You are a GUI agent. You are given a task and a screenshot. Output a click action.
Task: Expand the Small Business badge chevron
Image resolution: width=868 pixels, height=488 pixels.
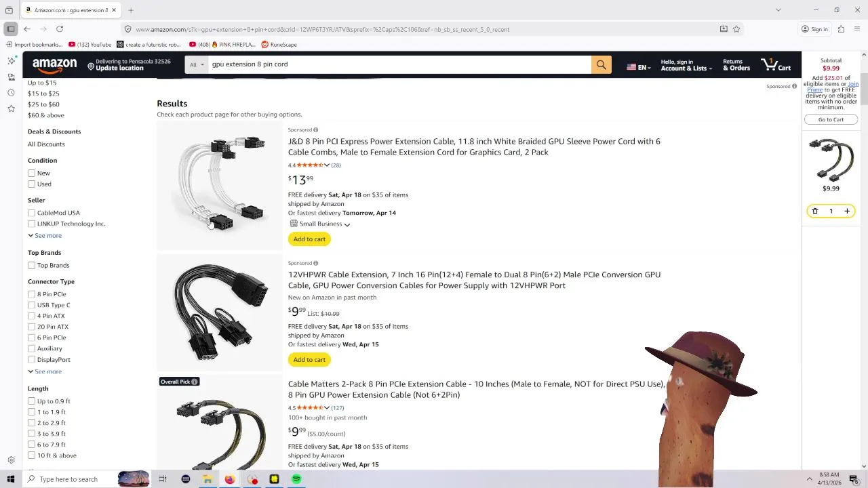click(347, 224)
